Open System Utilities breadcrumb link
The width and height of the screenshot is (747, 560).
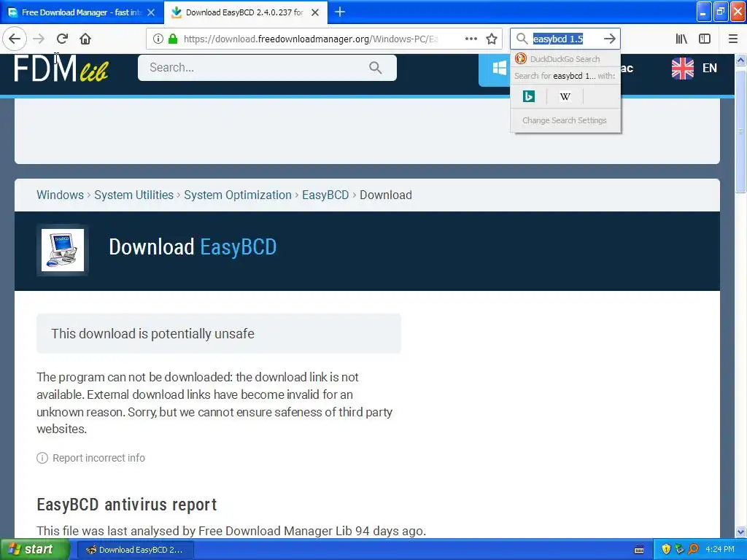134,195
